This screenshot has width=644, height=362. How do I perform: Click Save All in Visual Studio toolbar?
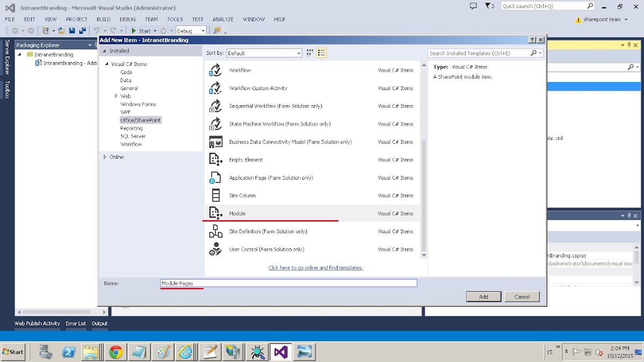83,31
